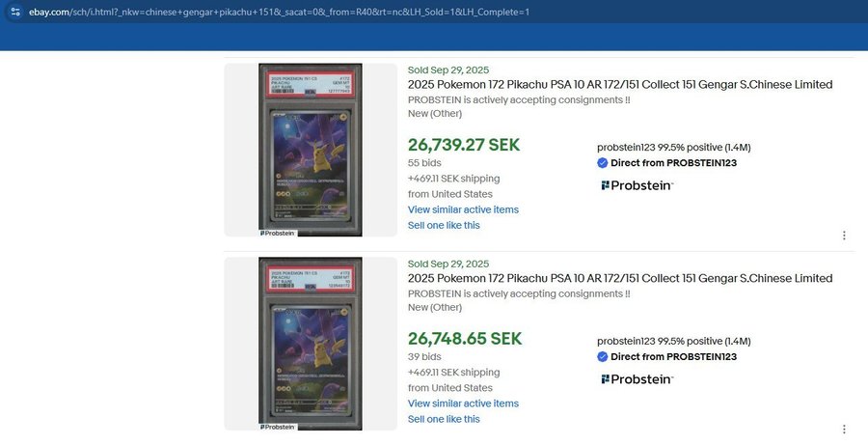Screen dimensions: 868x445
Task: Click "View similar active items" on second listing
Action: pyautogui.click(x=463, y=403)
